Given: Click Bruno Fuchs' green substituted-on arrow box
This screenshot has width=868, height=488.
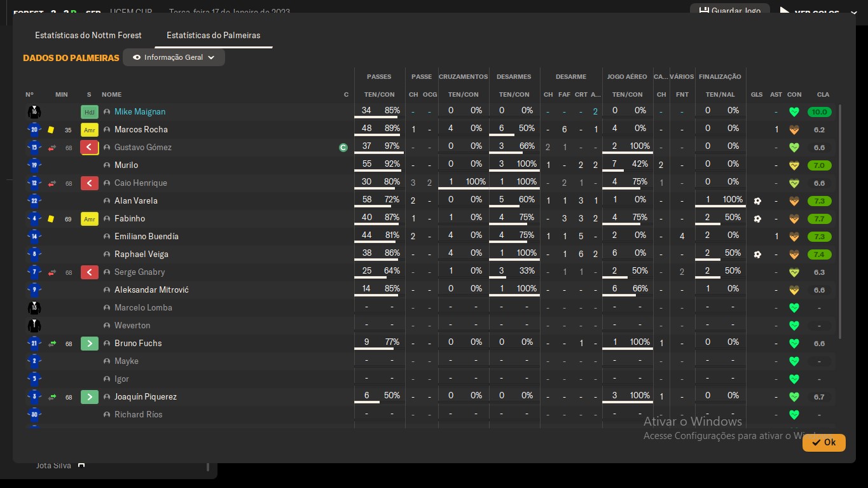Looking at the screenshot, I should tap(90, 344).
